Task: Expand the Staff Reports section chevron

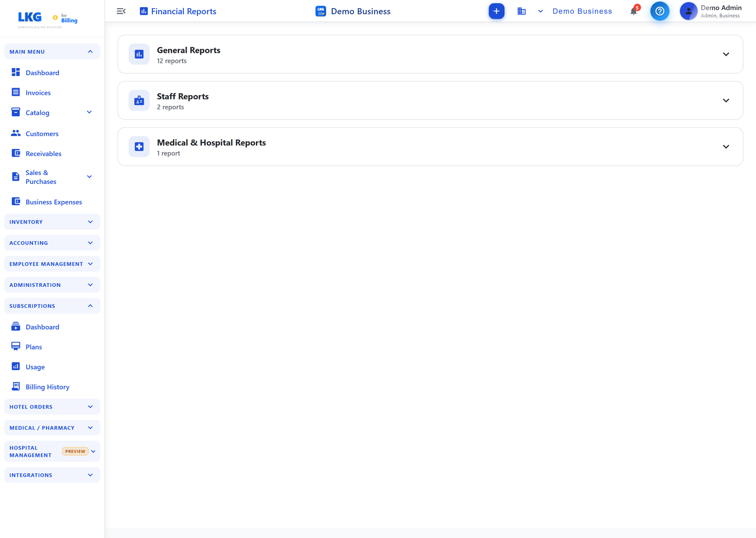Action: coord(726,100)
